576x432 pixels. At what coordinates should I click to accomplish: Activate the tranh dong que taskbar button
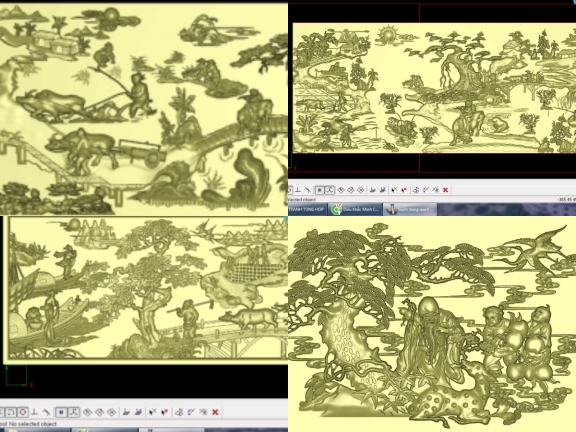click(x=410, y=209)
